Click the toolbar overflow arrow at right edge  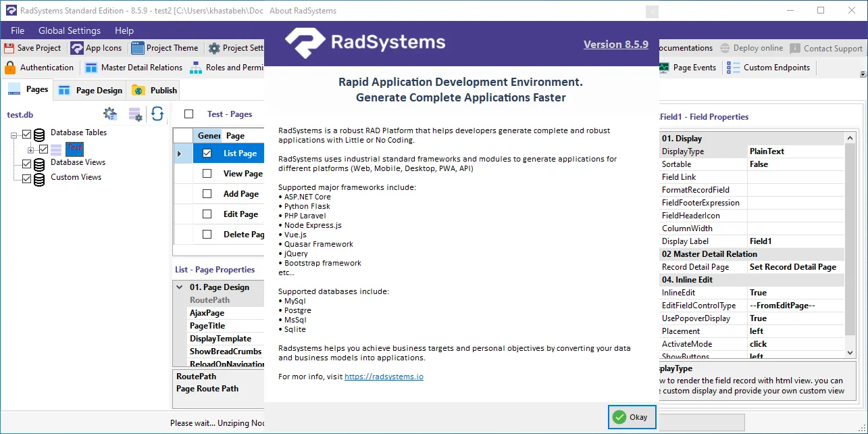click(863, 74)
